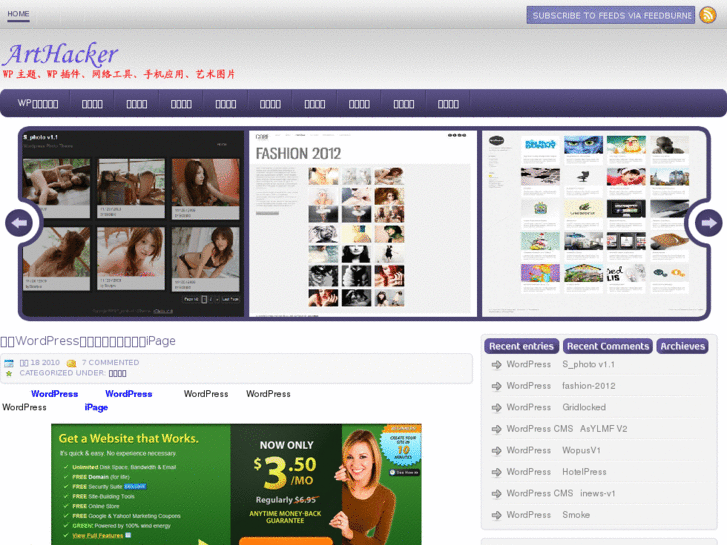Click arrow icon beside HotelPress entry

[x=496, y=472]
